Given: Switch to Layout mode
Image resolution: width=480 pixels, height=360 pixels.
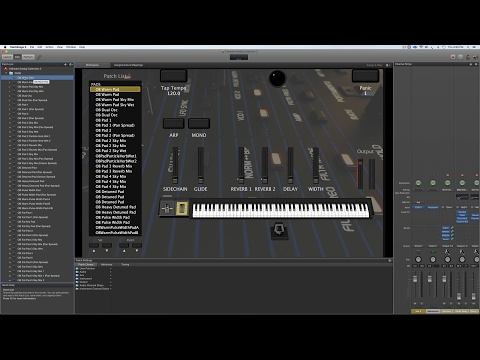Looking at the screenshot, I should coord(7,57).
